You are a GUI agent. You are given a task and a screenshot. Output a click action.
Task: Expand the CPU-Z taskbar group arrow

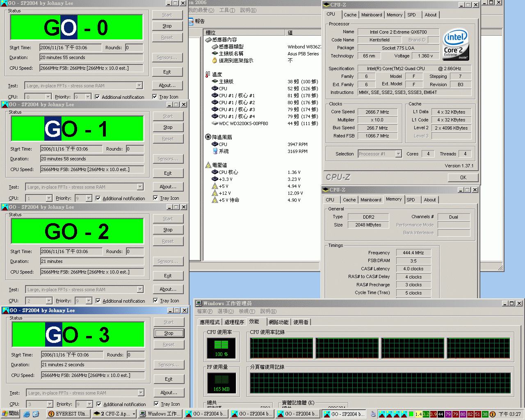click(134, 414)
